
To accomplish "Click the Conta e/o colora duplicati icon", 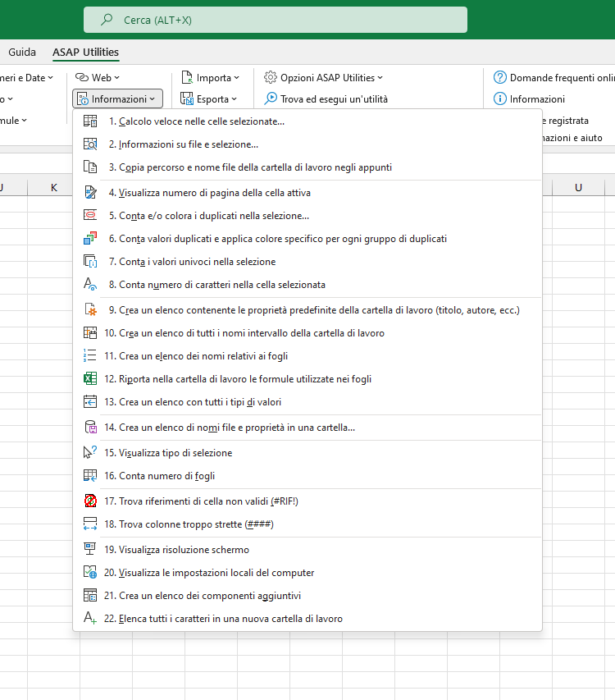I will click(90, 216).
